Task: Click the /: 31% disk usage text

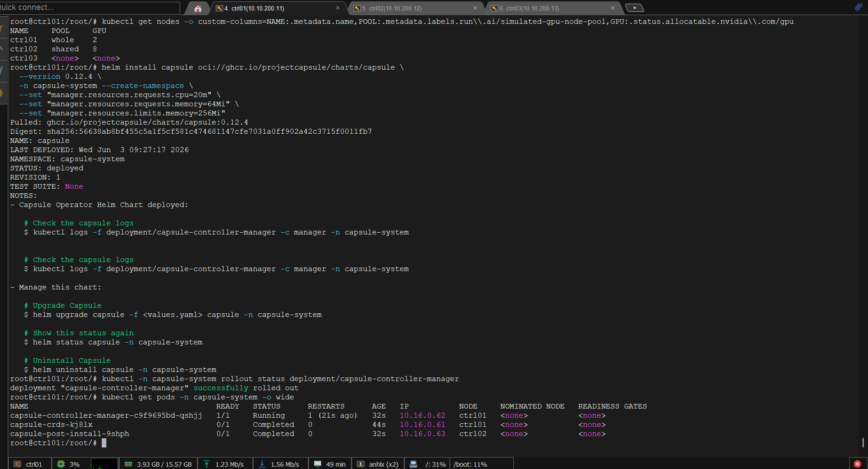Action: tap(435, 464)
